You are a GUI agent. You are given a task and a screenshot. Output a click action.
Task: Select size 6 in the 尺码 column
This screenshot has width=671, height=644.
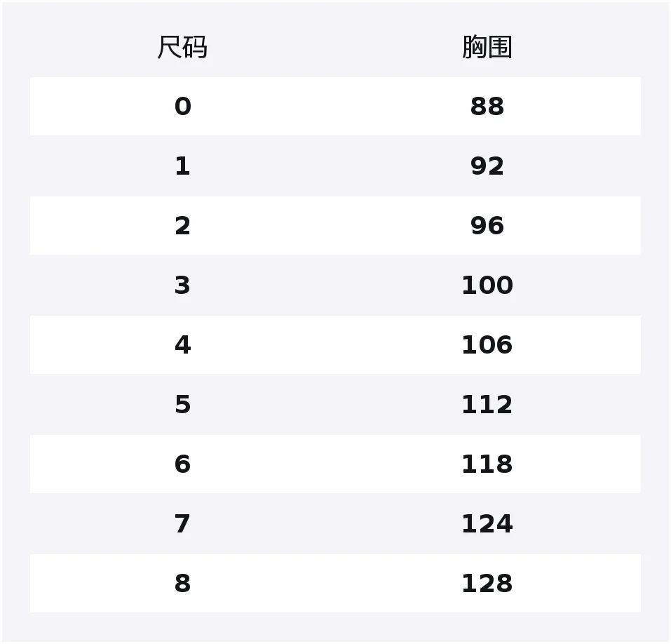pyautogui.click(x=182, y=464)
